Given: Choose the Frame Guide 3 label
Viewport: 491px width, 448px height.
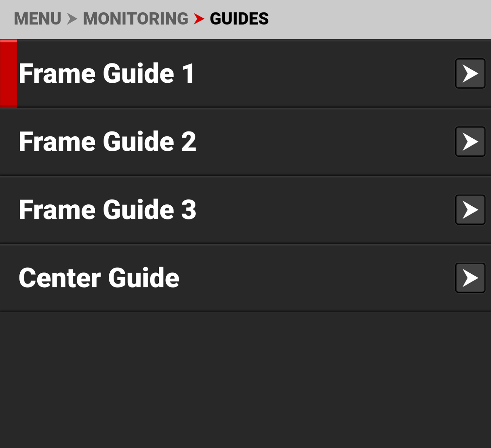Looking at the screenshot, I should coord(107,210).
